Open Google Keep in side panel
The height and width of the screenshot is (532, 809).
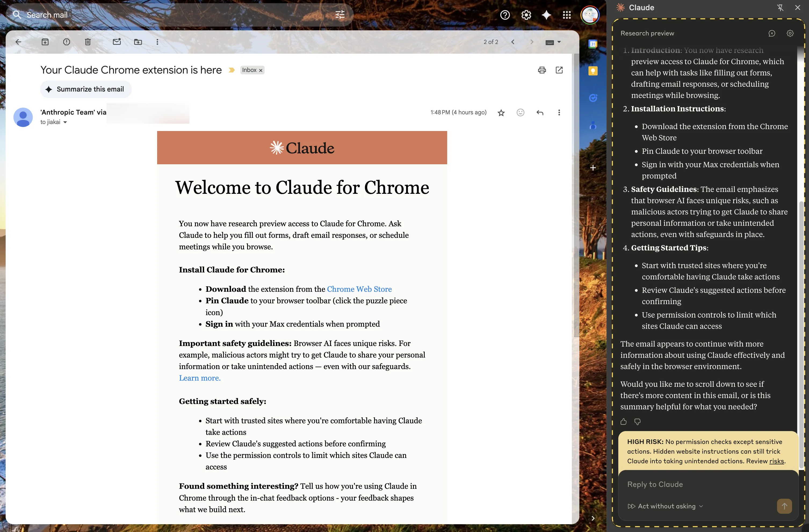pos(593,71)
